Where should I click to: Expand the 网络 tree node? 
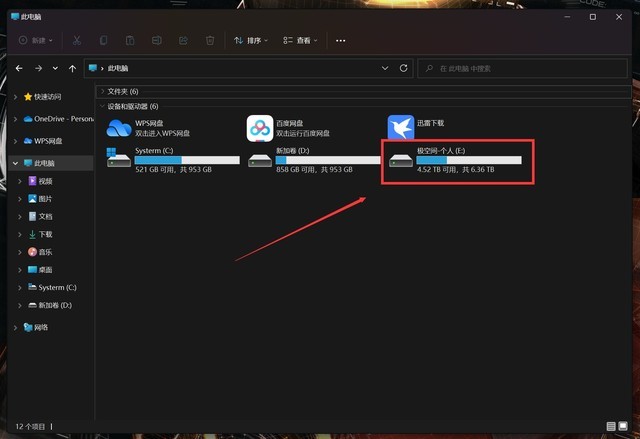16,327
